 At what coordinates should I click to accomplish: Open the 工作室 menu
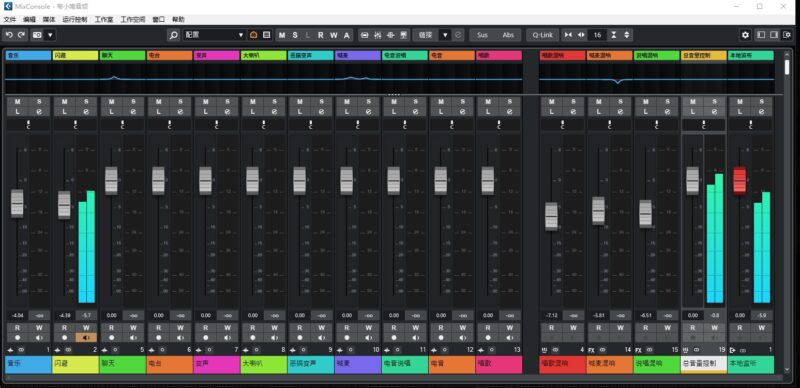[104, 19]
